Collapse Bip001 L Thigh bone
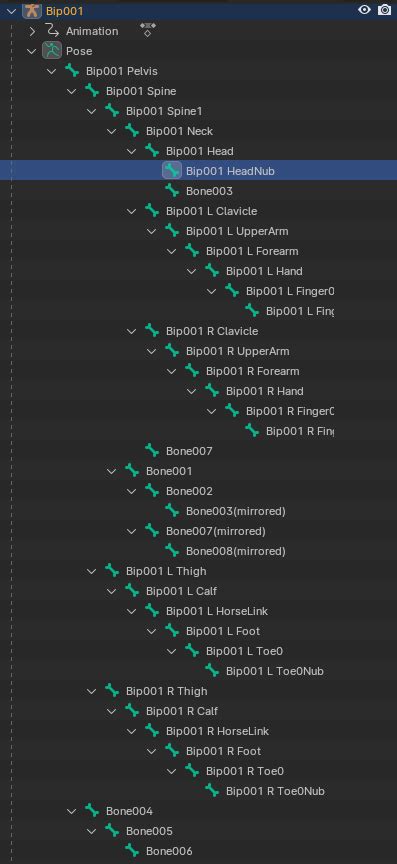Image resolution: width=397 pixels, height=864 pixels. tap(92, 570)
